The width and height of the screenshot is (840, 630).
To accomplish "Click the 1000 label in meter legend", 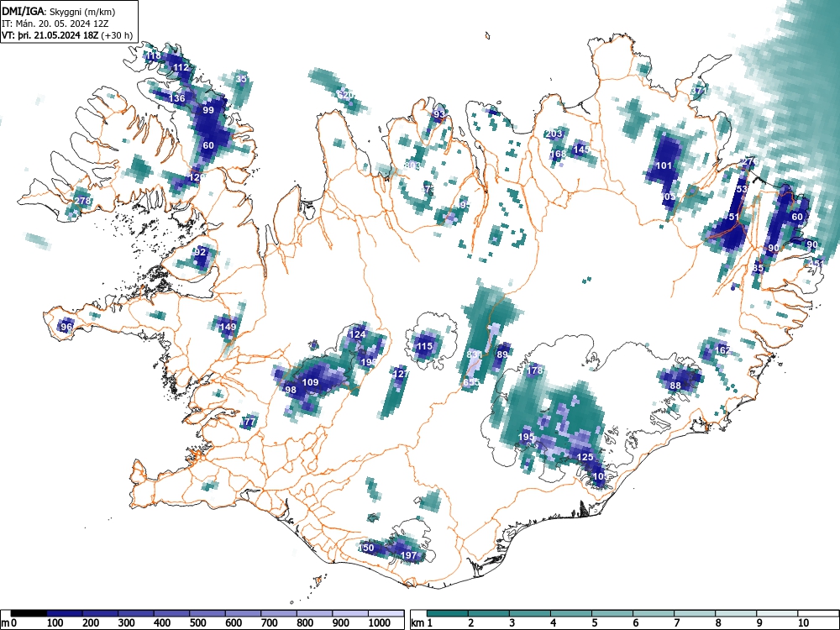I will click(x=380, y=623).
